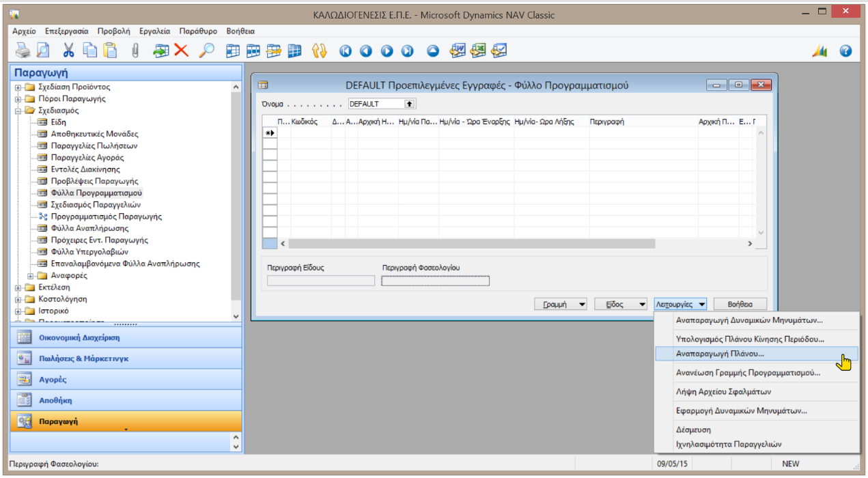Click the Όνομα input field showing DEFAULT
Screen dimensions: 868x478
376,104
